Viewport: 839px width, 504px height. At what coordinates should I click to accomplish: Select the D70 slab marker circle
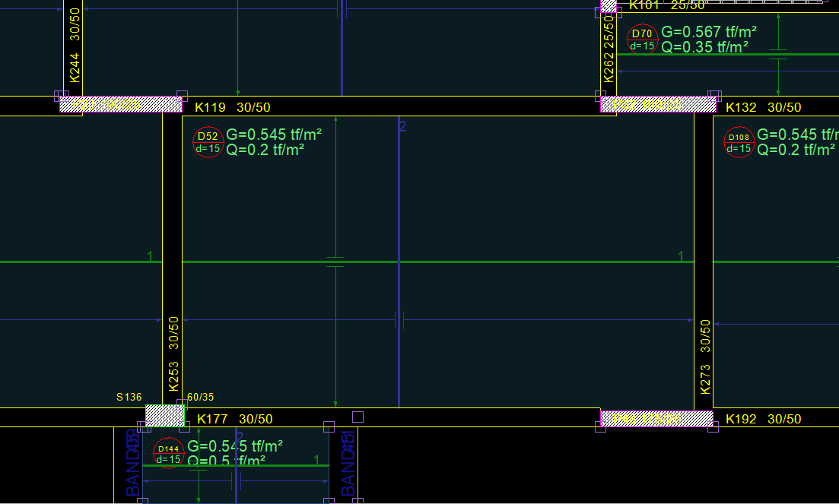coord(642,39)
